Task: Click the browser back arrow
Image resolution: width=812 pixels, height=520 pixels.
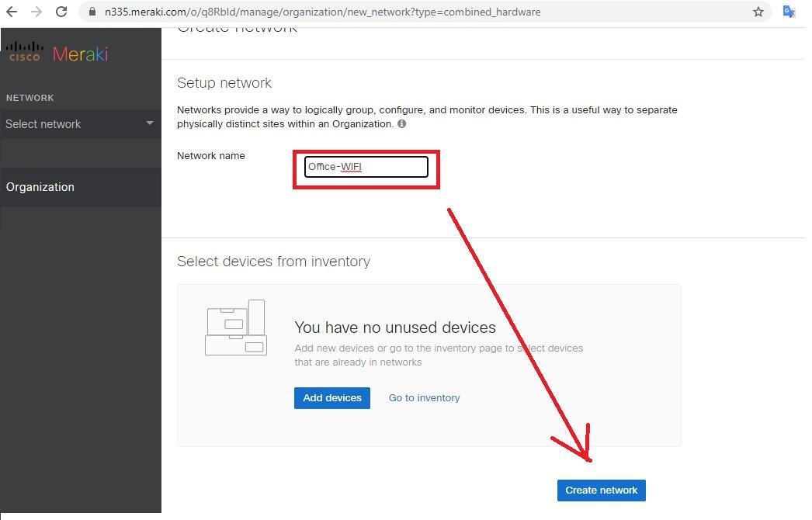Action: pyautogui.click(x=12, y=12)
